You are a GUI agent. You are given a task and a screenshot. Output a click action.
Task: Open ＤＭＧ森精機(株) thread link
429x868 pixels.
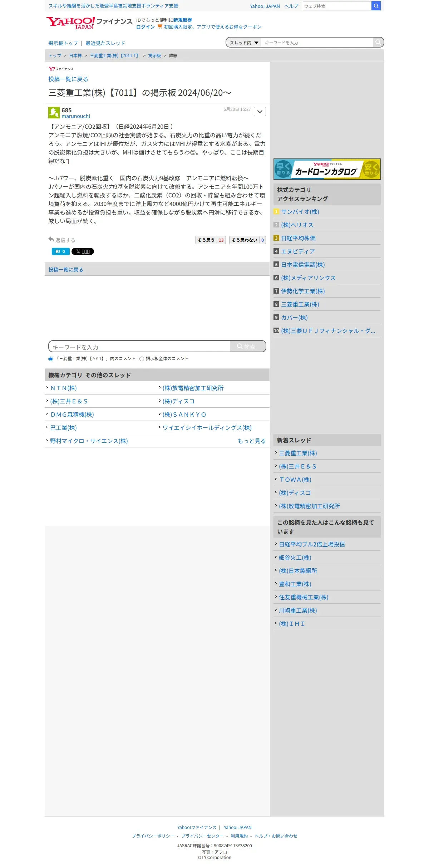tap(72, 415)
